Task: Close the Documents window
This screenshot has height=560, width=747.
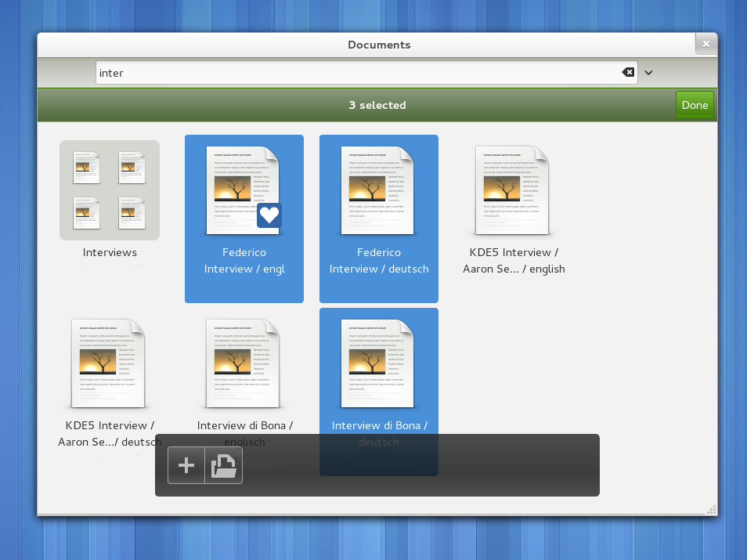Action: [706, 44]
